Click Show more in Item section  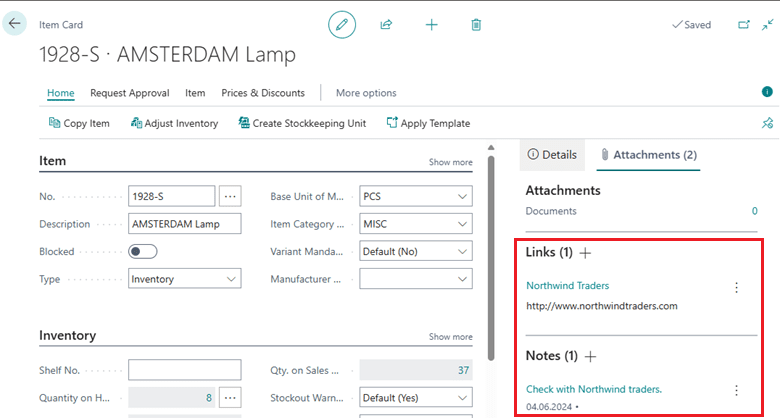click(x=450, y=162)
